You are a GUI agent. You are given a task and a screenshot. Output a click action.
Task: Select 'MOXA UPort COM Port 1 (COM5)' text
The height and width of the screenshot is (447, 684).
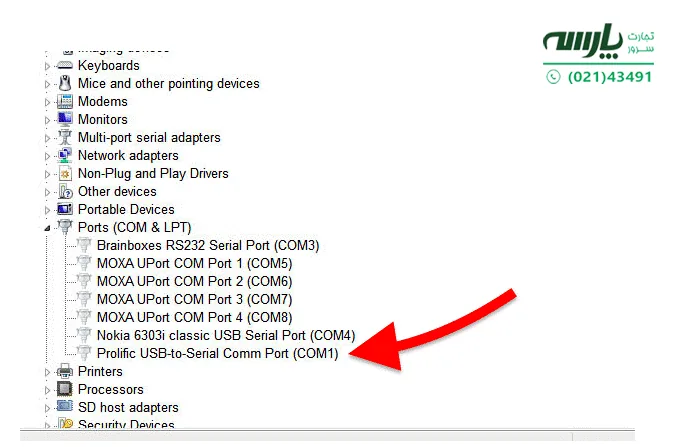point(194,263)
